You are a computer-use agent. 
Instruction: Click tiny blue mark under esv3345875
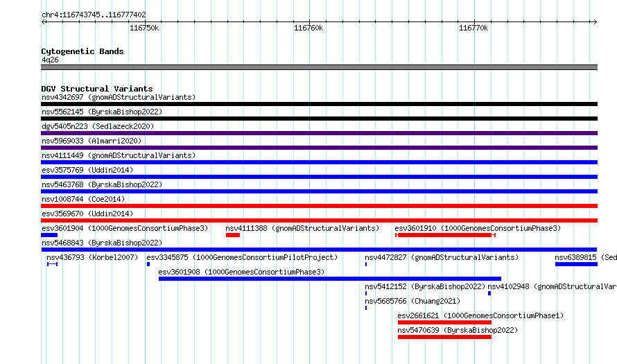(148, 264)
